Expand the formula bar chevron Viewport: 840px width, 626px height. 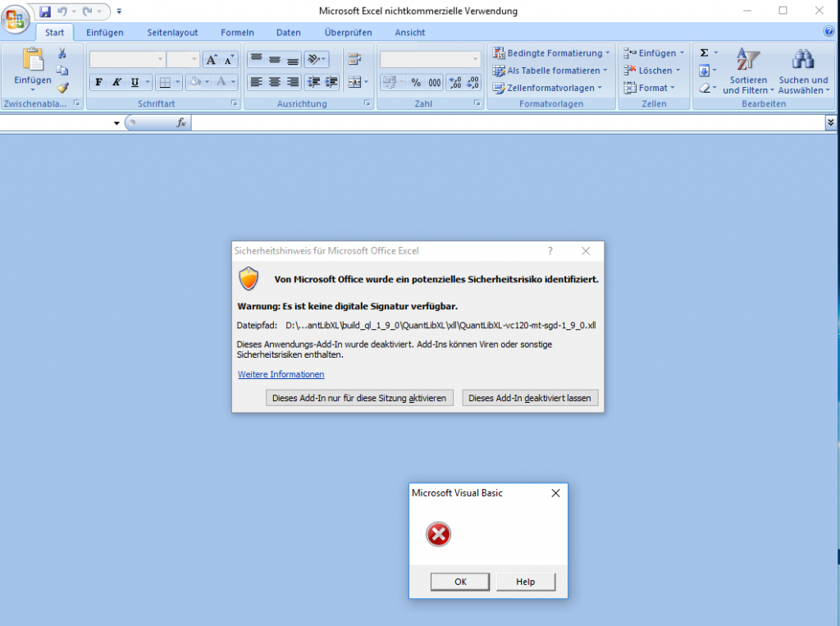click(830, 122)
